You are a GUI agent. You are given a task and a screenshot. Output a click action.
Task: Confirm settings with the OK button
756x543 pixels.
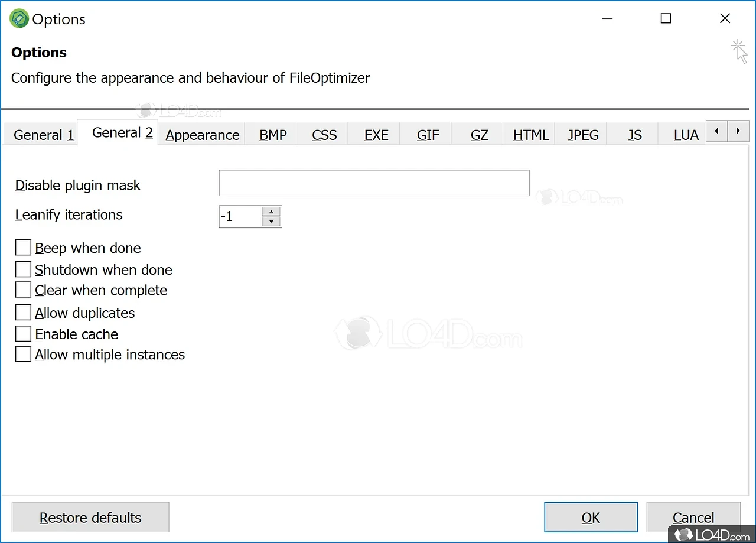[591, 518]
